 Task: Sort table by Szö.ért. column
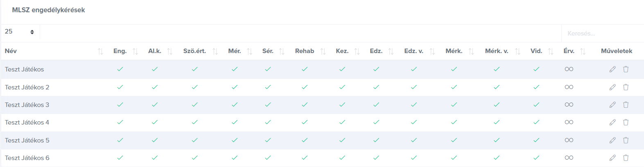[215, 51]
